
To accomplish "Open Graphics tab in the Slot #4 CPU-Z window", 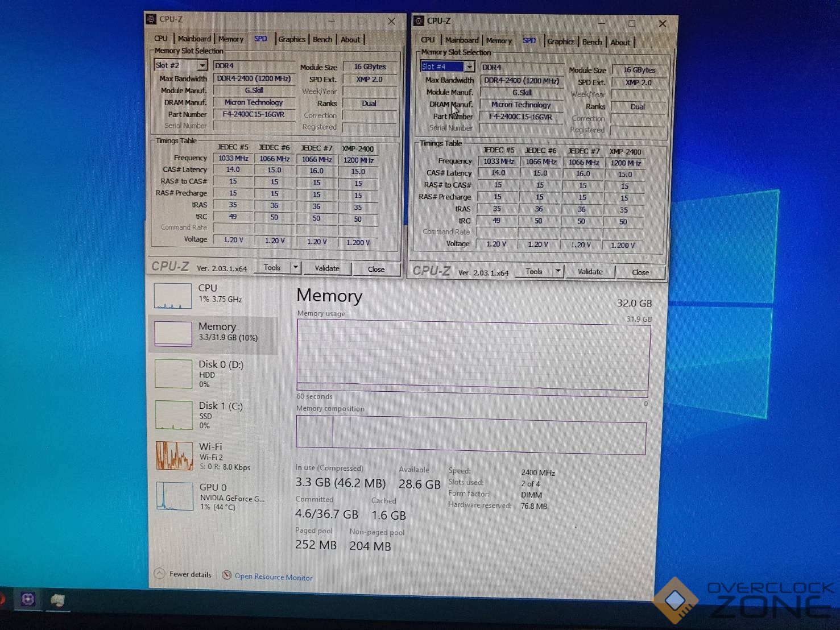I will pos(561,42).
